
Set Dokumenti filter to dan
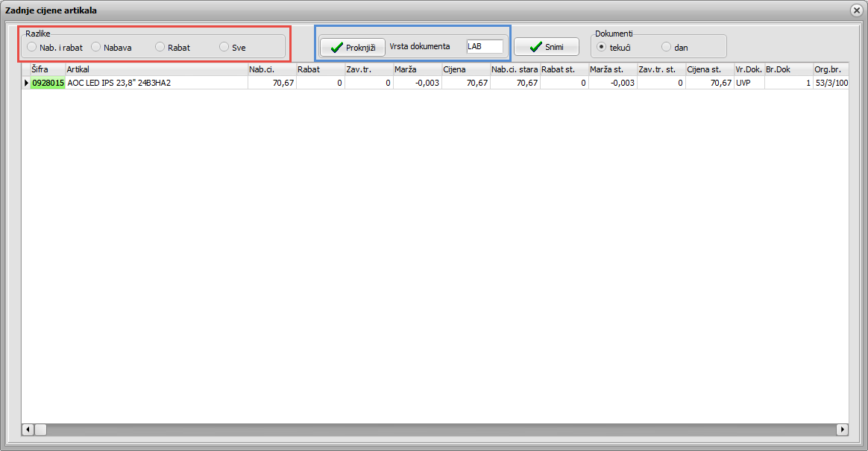(x=667, y=47)
